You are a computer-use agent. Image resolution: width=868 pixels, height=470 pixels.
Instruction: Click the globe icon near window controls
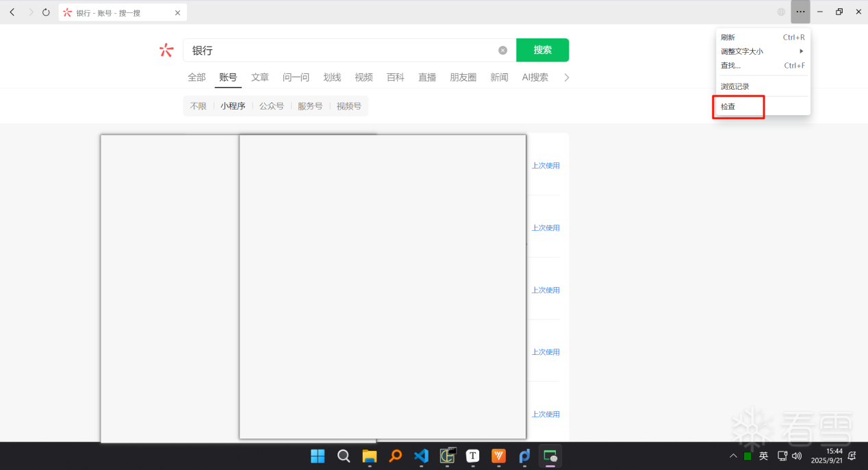click(780, 12)
